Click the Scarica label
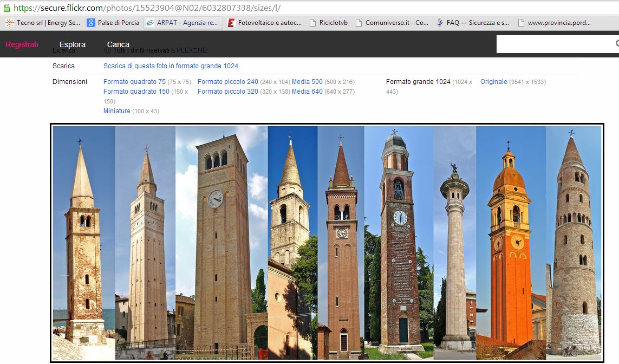Image resolution: width=619 pixels, height=364 pixels. coord(63,66)
